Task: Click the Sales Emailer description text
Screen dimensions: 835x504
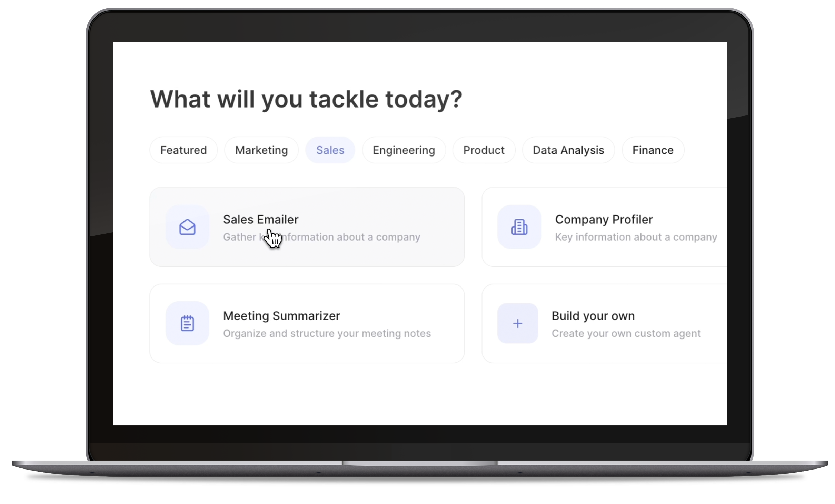Action: (x=321, y=237)
